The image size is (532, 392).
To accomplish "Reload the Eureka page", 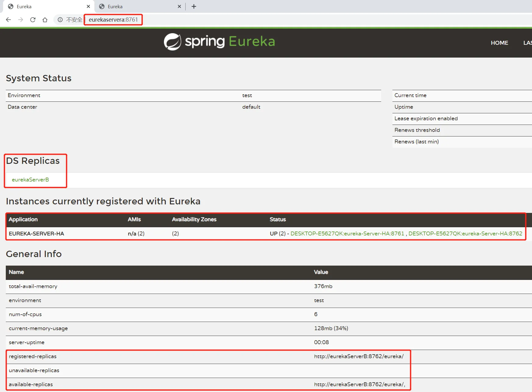I will (x=33, y=20).
